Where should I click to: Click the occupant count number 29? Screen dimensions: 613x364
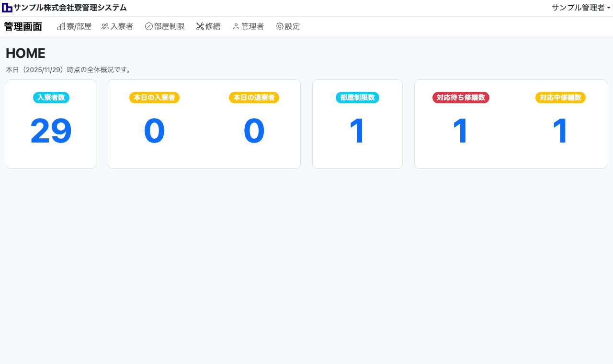51,131
